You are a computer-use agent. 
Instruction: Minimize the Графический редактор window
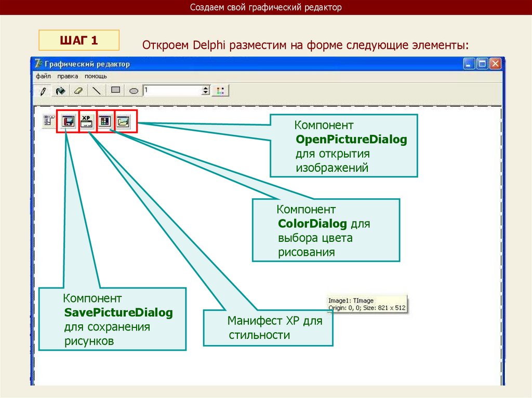(x=469, y=64)
